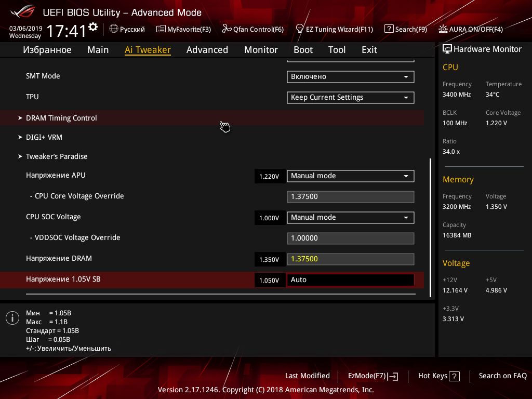
Task: Select the Ai Tweaker tab
Action: [x=148, y=50]
